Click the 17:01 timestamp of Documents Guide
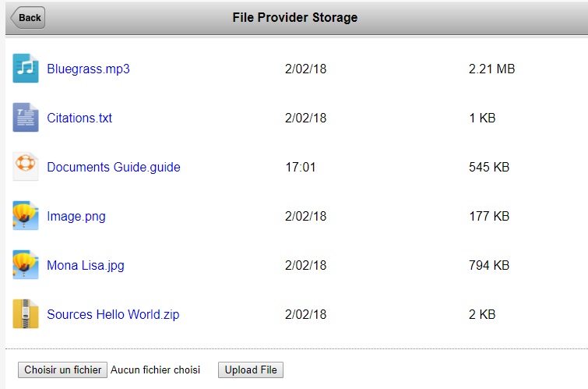This screenshot has width=588, height=389. pyautogui.click(x=301, y=167)
